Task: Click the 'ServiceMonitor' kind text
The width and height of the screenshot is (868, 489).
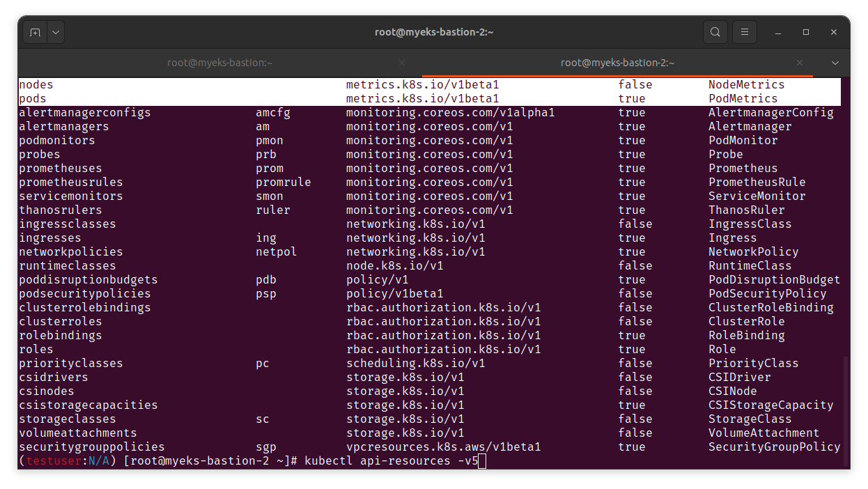Action: pos(757,196)
